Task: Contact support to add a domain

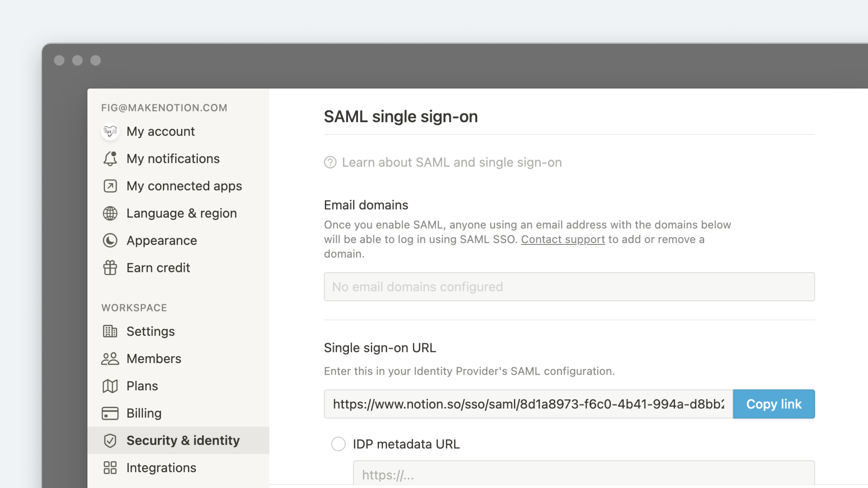Action: click(562, 239)
